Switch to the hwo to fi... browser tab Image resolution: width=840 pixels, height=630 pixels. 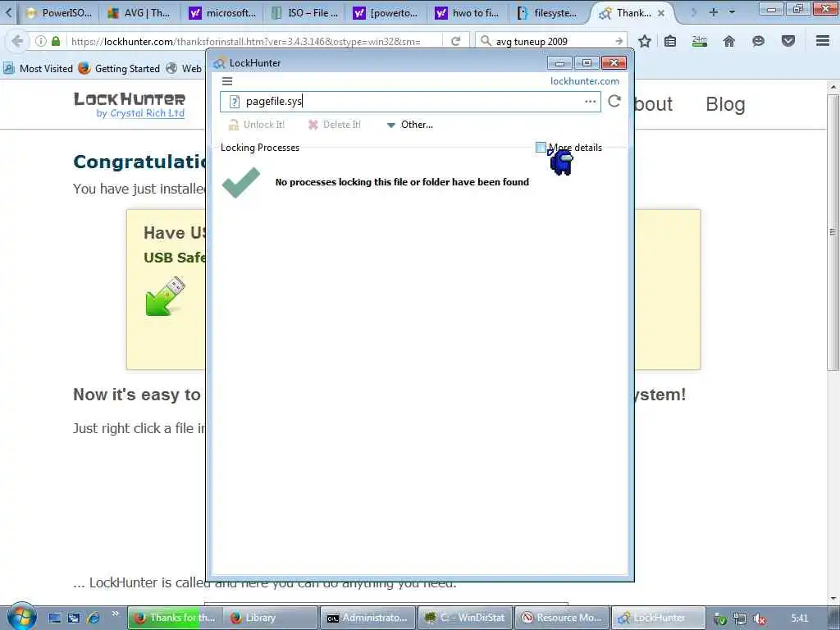point(468,13)
